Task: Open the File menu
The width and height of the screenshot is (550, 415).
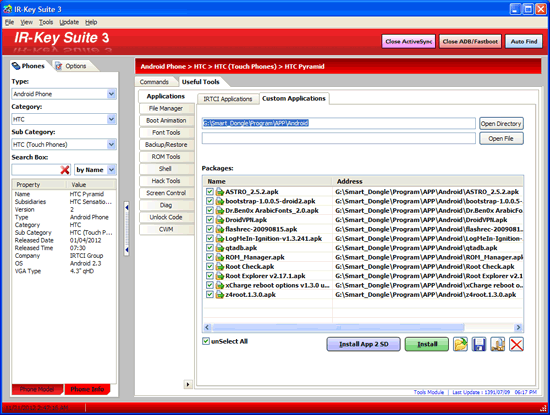Action: tap(9, 22)
